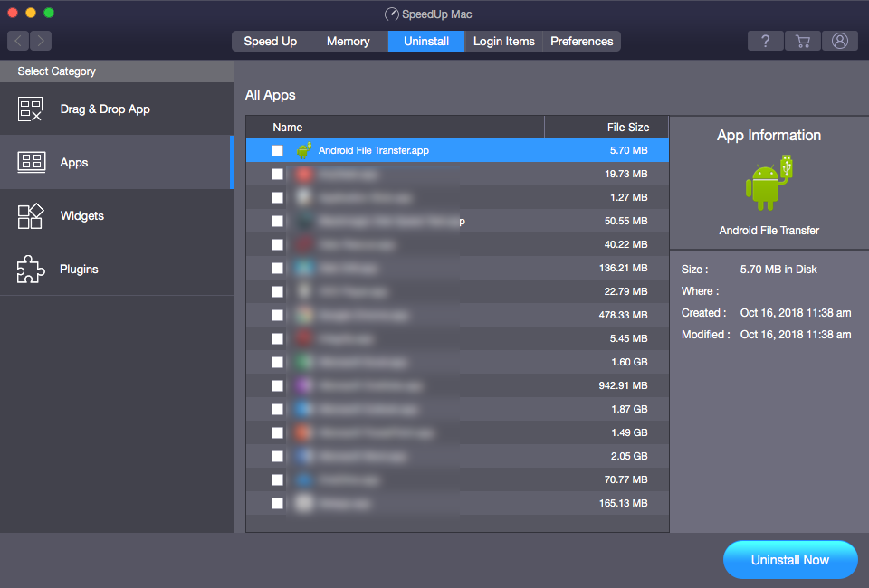Open the Preferences tab
Image resolution: width=869 pixels, height=588 pixels.
click(581, 42)
